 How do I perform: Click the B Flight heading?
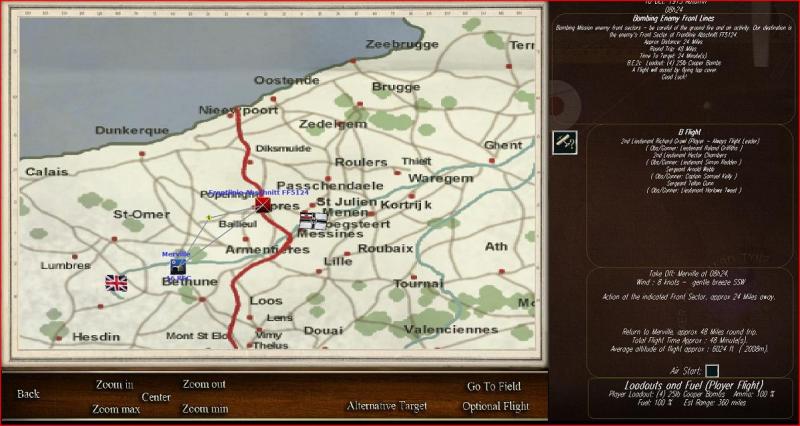click(x=690, y=132)
